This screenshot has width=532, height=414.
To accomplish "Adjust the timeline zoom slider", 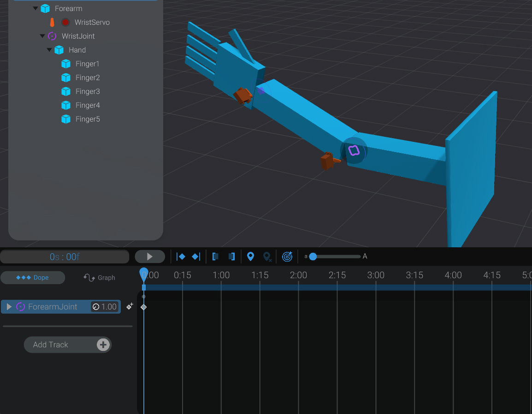I will [x=313, y=257].
